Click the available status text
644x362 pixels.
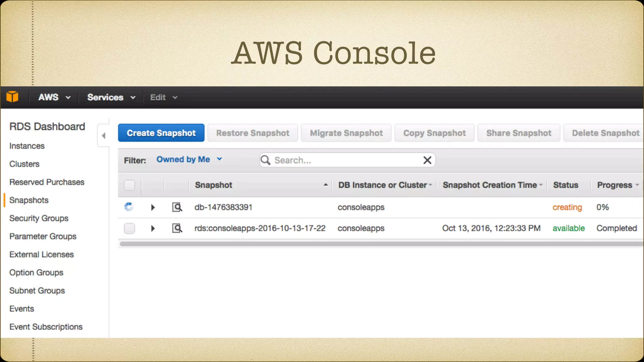pos(569,228)
